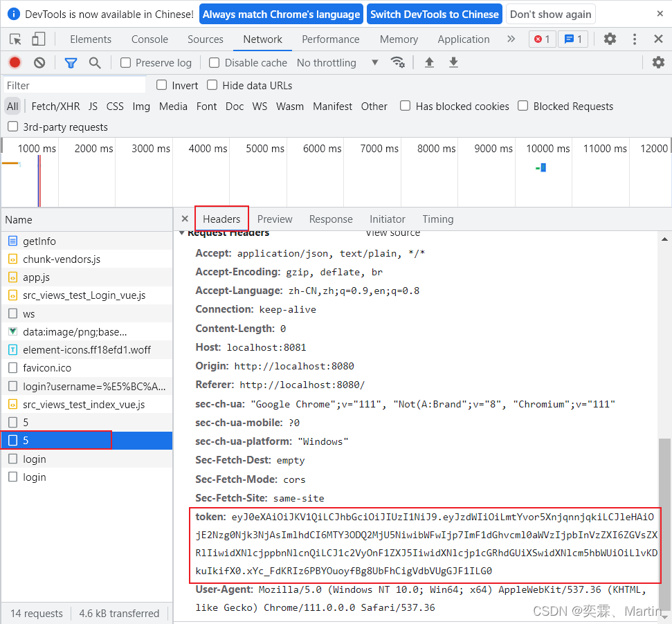Select the ws request row
The image size is (672, 624).
pyautogui.click(x=87, y=314)
